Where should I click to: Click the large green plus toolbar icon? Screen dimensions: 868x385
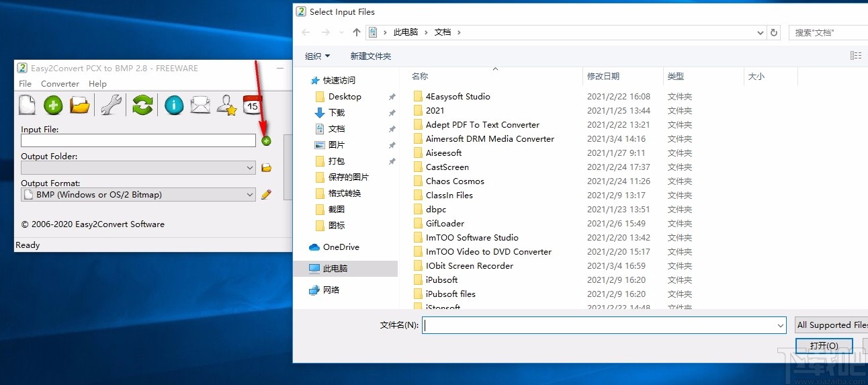53,105
